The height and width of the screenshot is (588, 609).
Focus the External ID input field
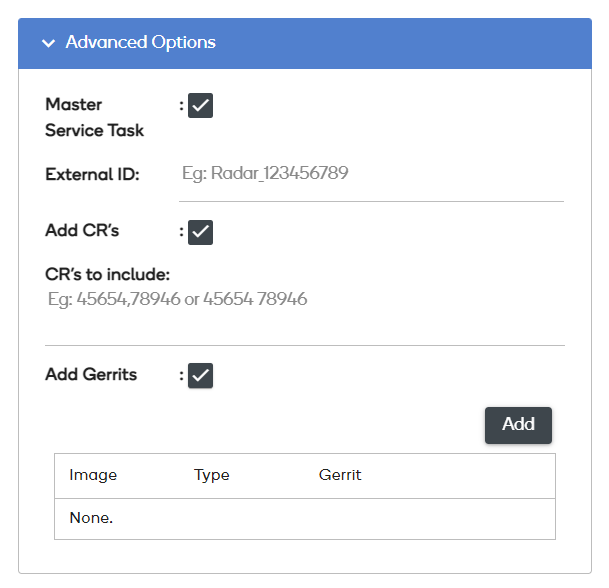tap(370, 174)
